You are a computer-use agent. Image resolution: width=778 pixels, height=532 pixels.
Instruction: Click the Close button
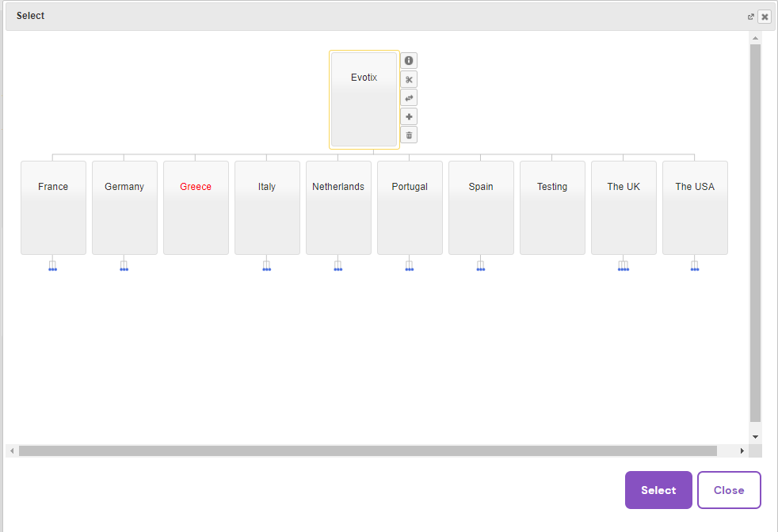coord(728,490)
